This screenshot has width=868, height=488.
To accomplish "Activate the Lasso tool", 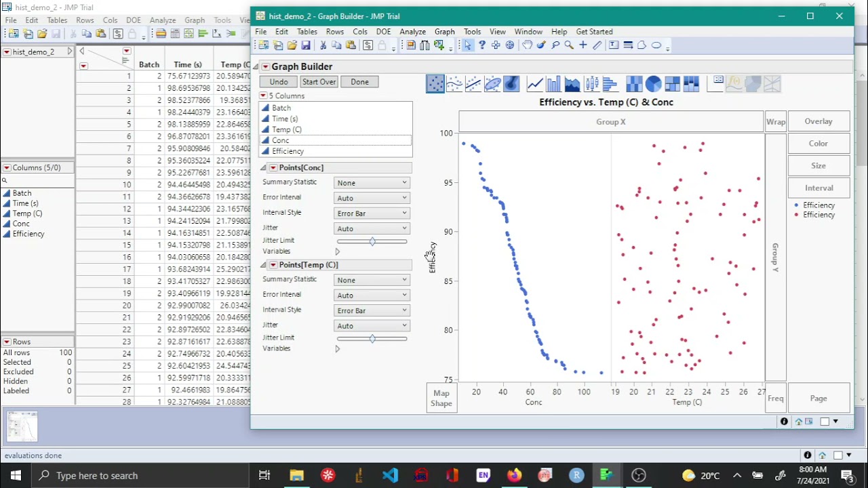I will click(x=555, y=45).
